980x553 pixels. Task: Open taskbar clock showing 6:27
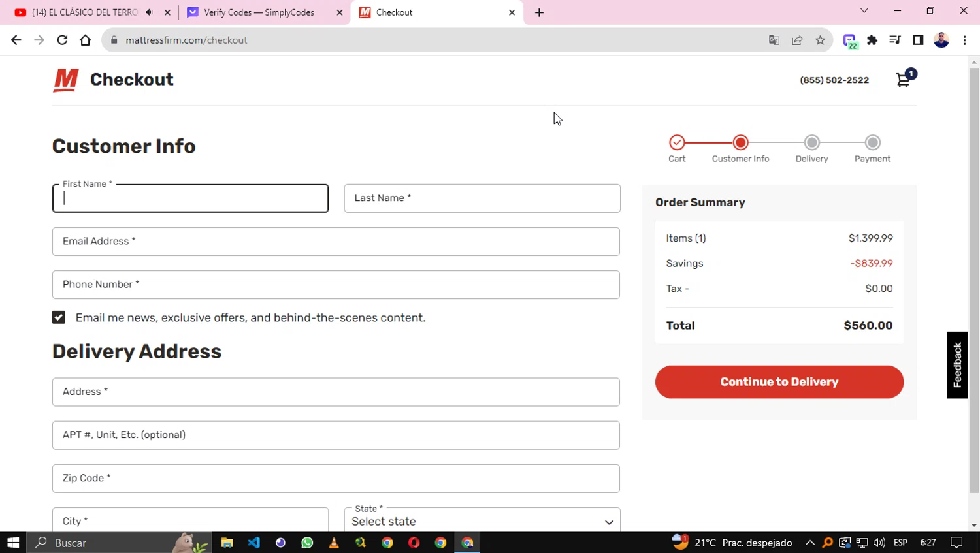pos(928,543)
